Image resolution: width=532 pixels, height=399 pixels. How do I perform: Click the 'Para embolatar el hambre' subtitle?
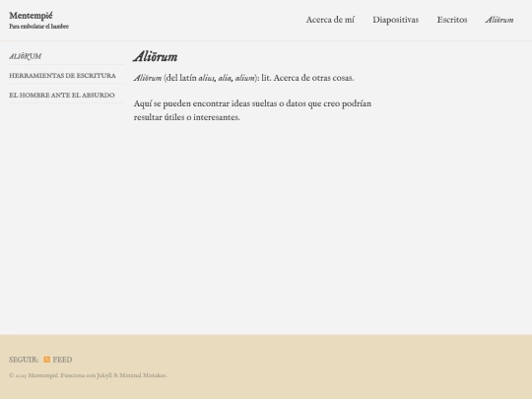39,27
